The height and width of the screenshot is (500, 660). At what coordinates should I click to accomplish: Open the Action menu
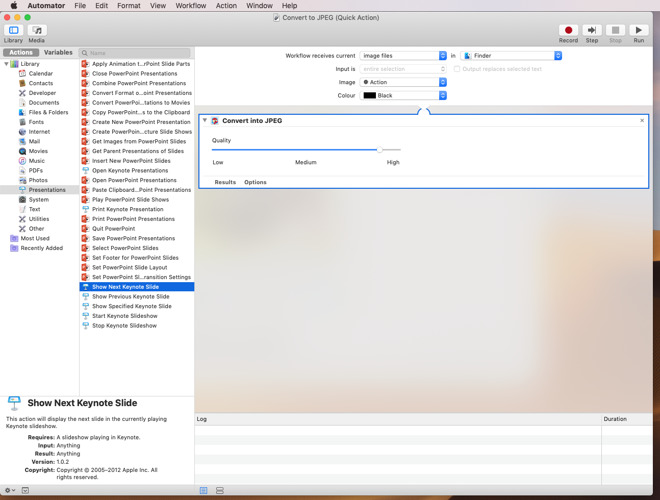226,5
